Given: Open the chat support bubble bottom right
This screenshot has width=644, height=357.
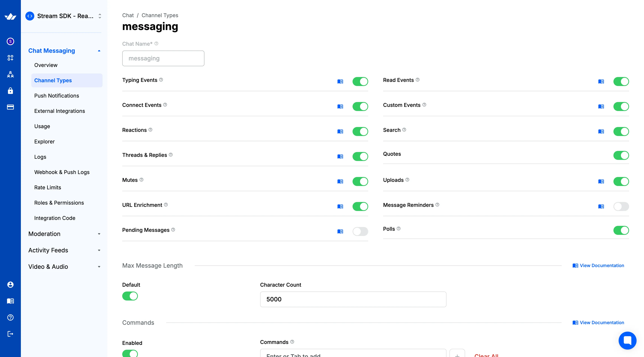Looking at the screenshot, I should coord(627,340).
